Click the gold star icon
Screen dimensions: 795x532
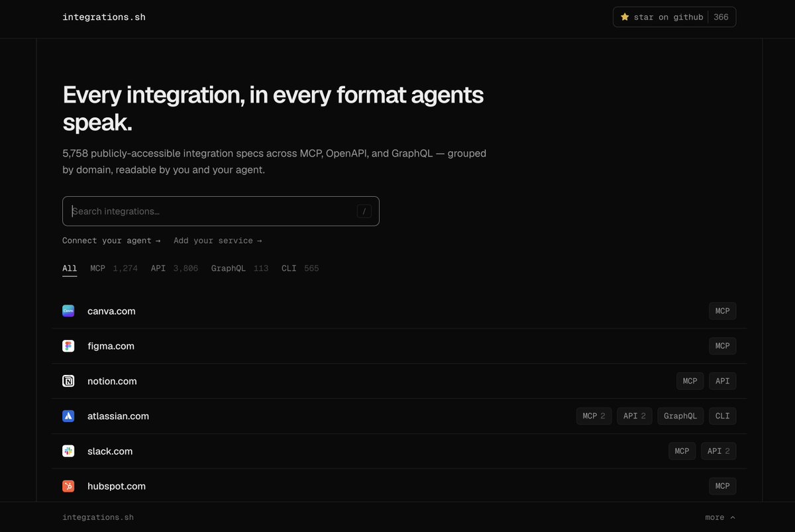point(625,17)
